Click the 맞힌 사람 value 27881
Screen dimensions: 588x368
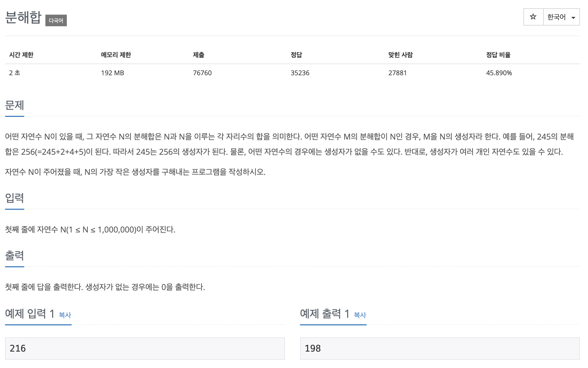tap(397, 73)
